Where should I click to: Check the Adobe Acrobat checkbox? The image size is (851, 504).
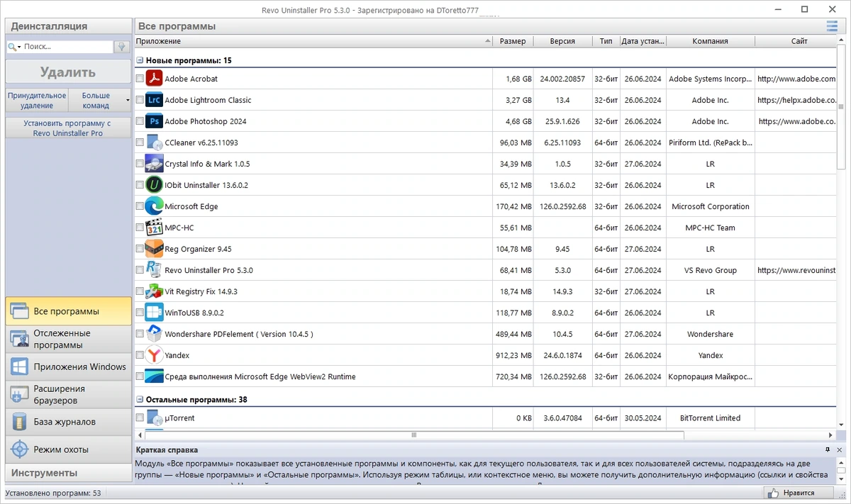click(x=140, y=79)
